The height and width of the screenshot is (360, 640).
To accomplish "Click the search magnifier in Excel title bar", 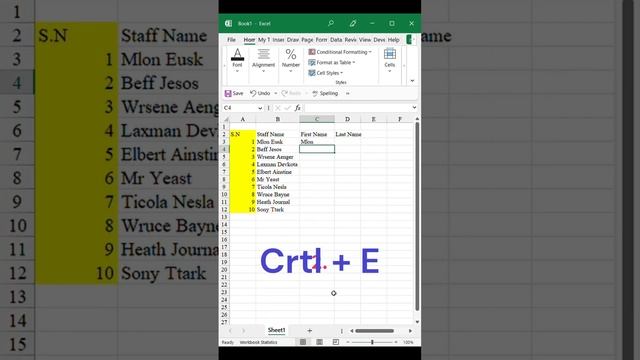I will (331, 23).
